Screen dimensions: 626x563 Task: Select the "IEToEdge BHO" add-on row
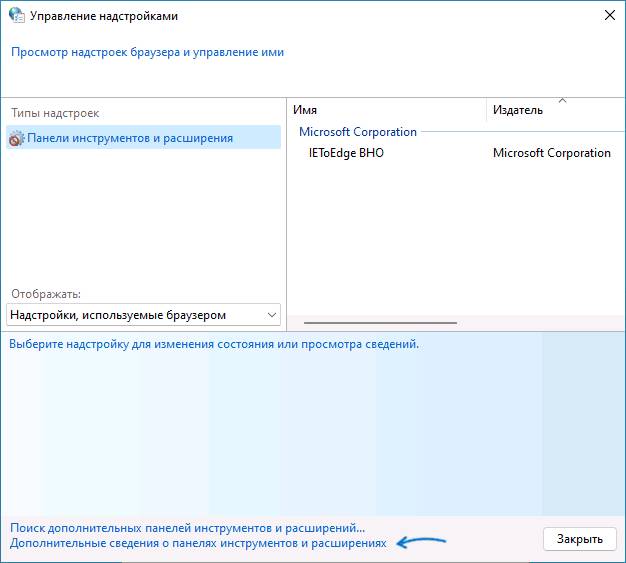pos(346,153)
